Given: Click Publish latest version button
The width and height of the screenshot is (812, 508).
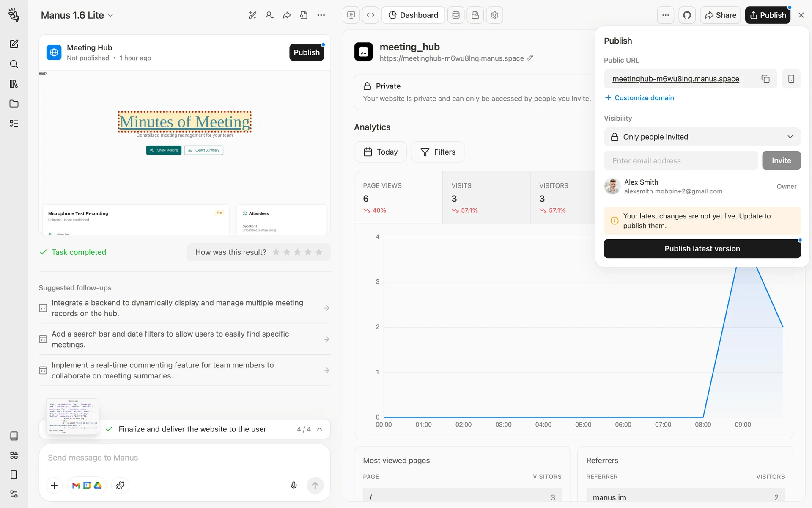Looking at the screenshot, I should click(x=702, y=248).
